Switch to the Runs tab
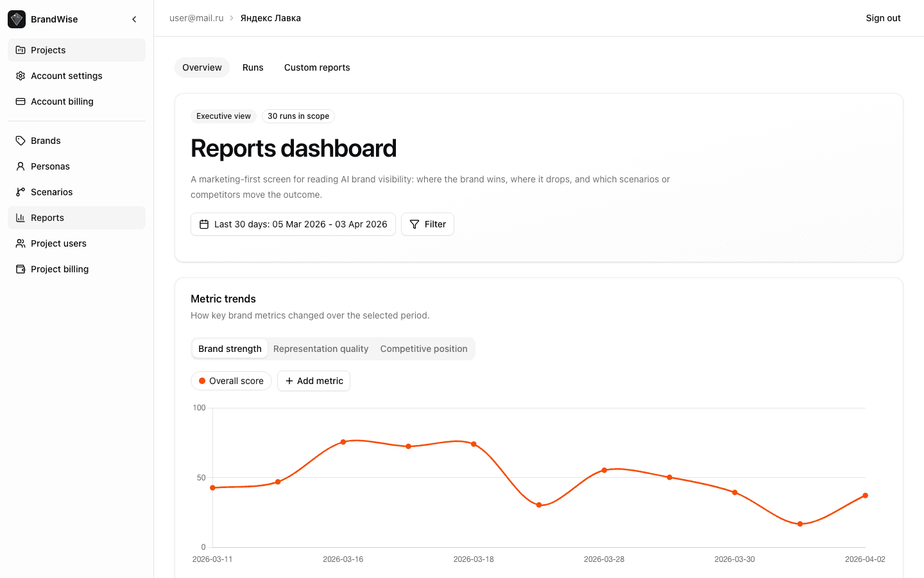This screenshot has width=924, height=578. click(x=253, y=67)
